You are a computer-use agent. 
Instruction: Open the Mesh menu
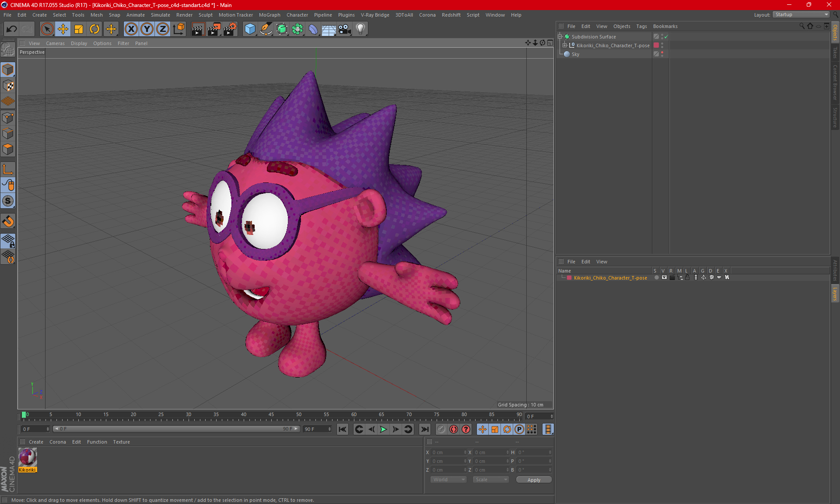point(96,15)
